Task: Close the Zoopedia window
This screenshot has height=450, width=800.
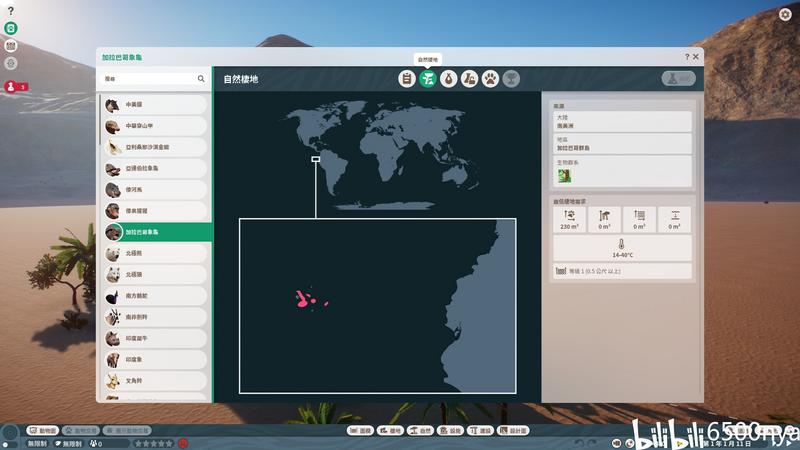Action: click(695, 57)
